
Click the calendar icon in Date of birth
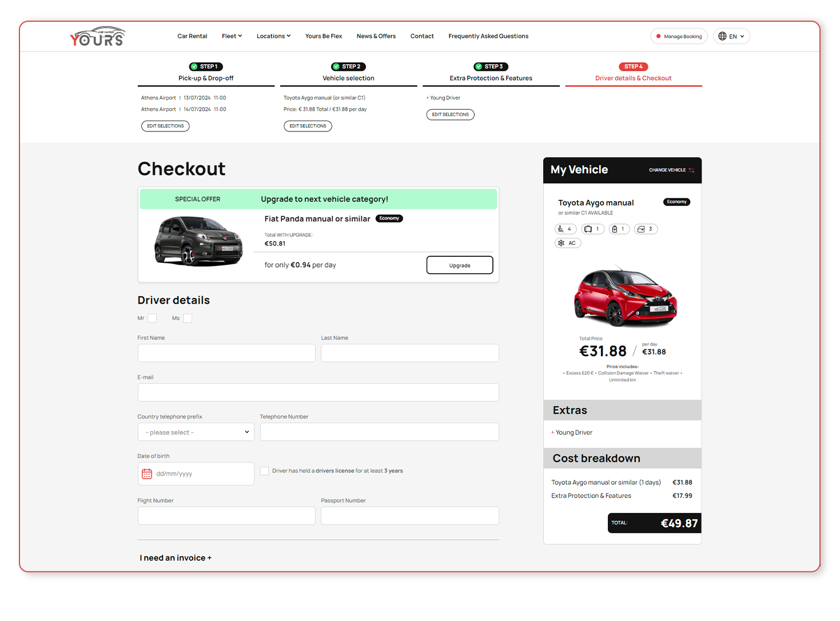coord(147,474)
